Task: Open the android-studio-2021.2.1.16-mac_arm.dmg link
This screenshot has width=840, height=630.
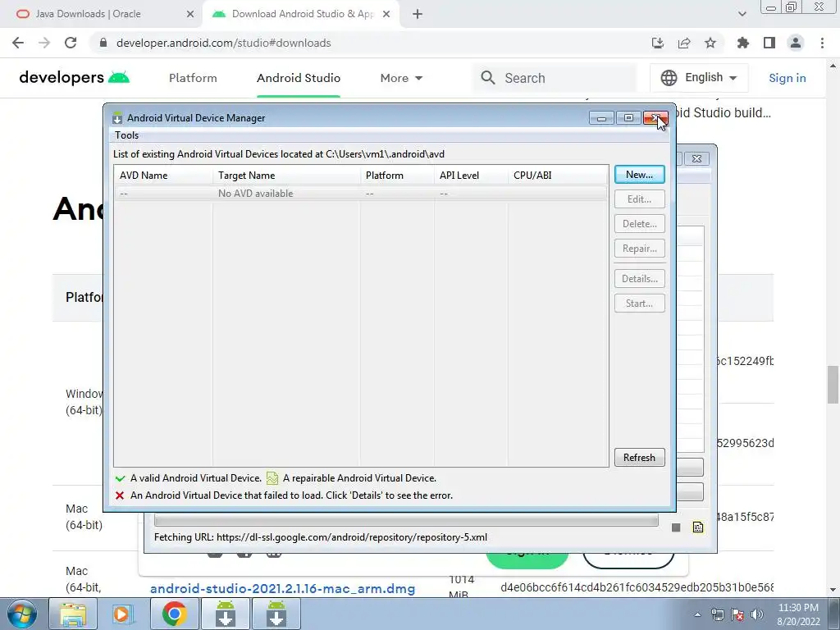Action: click(282, 588)
